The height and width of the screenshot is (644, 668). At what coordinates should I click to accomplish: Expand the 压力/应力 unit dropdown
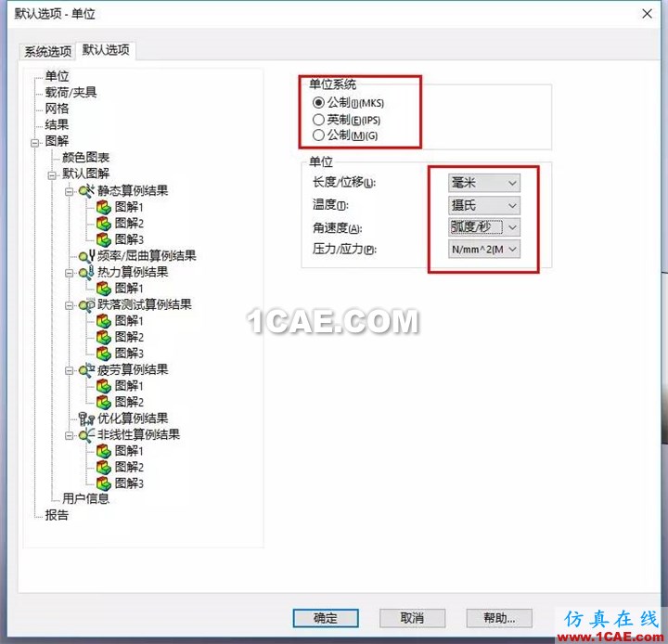coord(482,250)
